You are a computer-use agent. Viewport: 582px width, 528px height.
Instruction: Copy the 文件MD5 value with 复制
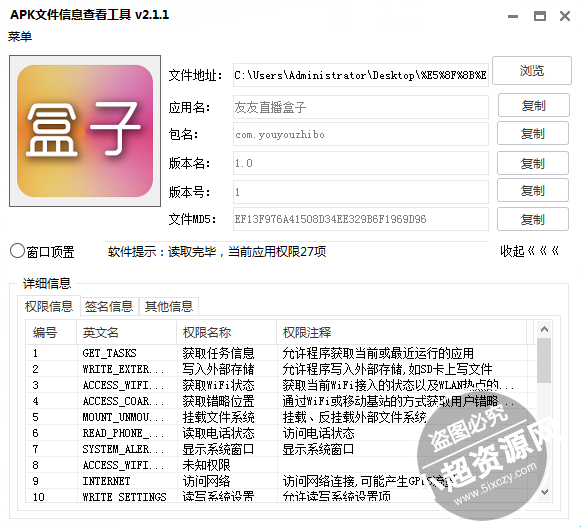coord(533,219)
